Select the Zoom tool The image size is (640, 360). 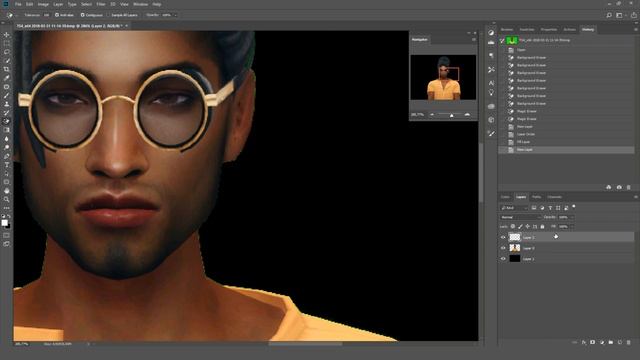coord(7,199)
